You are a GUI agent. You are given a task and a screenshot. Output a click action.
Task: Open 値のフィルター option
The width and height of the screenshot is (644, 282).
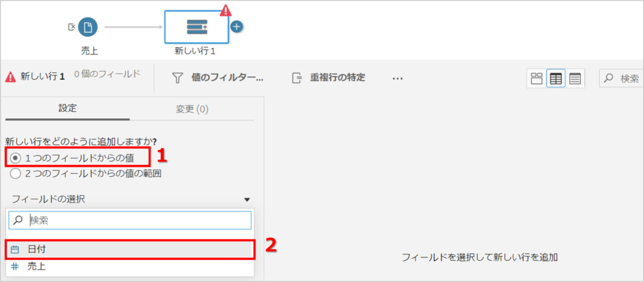(218, 77)
